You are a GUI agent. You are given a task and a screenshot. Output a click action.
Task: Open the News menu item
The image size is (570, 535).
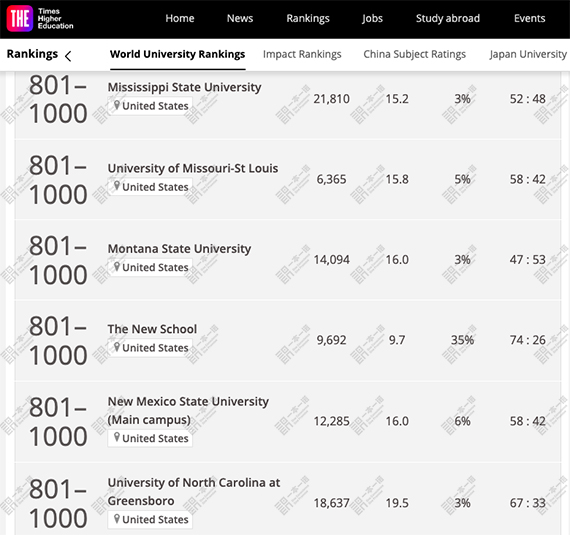(x=240, y=18)
